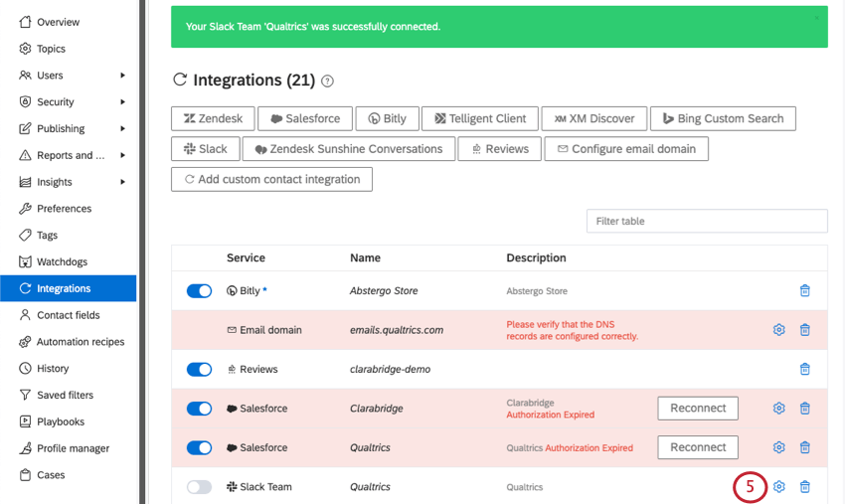This screenshot has width=845, height=504.
Task: Expand the Insights submenu arrow
Action: click(x=123, y=182)
